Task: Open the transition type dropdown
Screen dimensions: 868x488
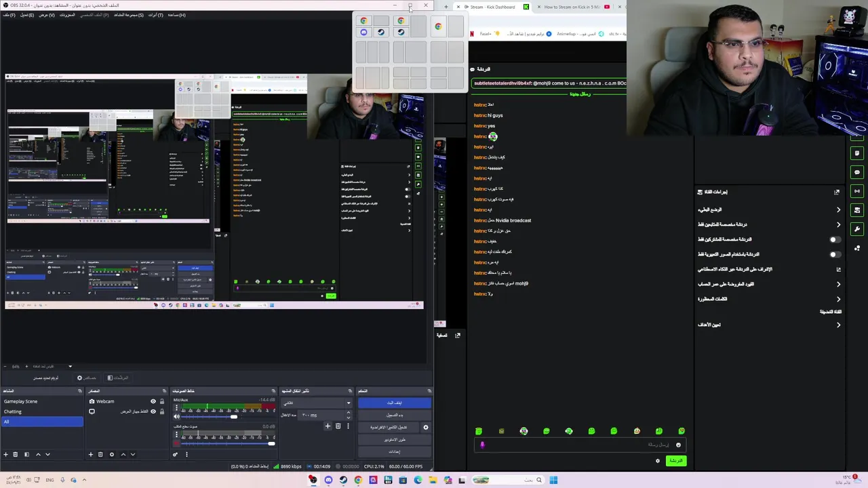Action: (x=317, y=403)
